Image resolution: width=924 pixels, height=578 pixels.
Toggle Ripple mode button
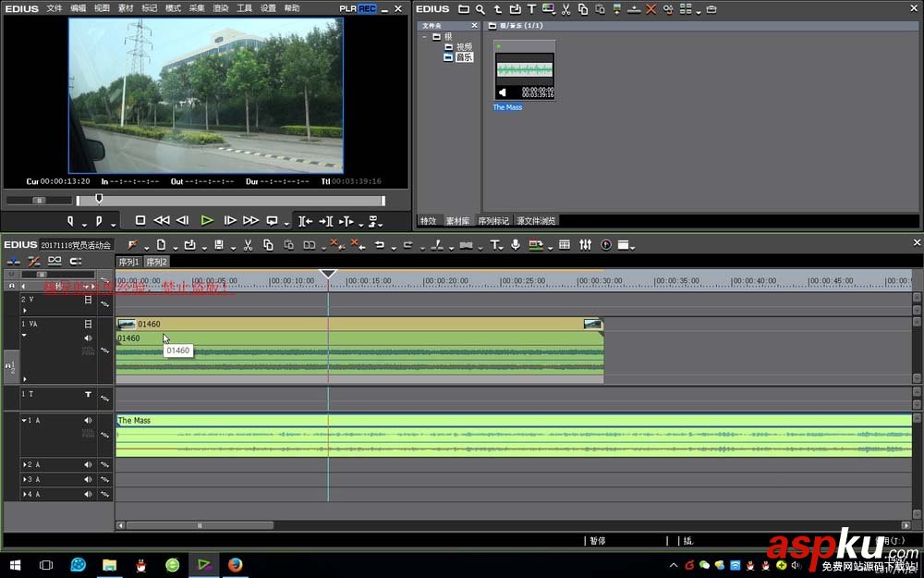[x=34, y=262]
